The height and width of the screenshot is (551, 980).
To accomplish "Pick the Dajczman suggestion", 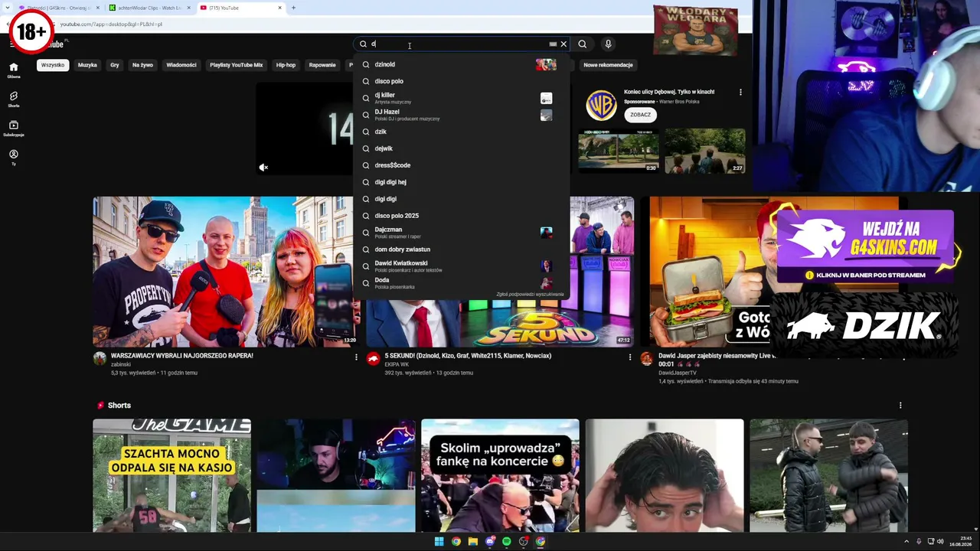I will pyautogui.click(x=462, y=233).
